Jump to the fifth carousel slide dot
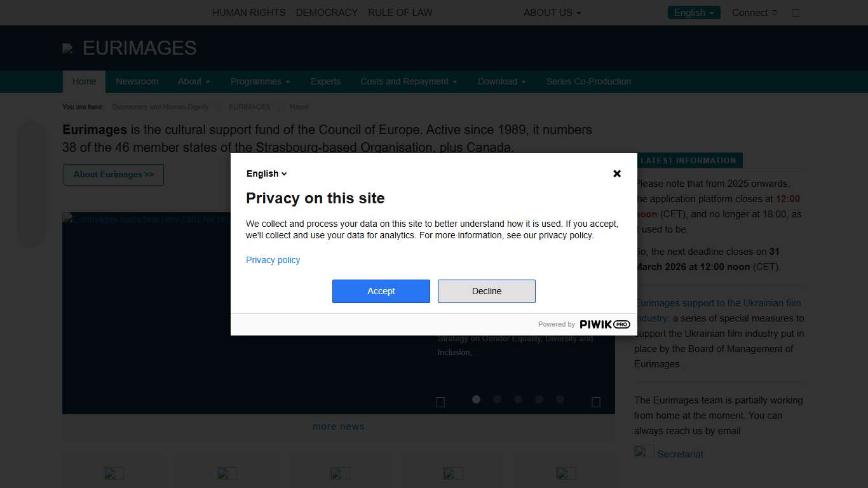 (x=560, y=399)
